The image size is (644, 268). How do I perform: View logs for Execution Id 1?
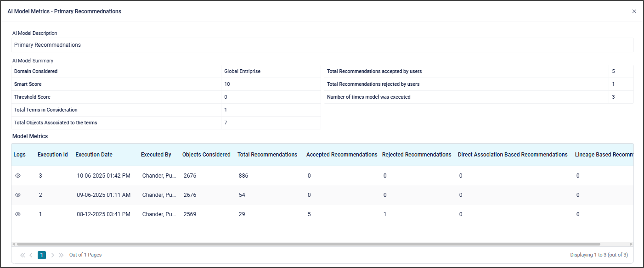coord(18,214)
